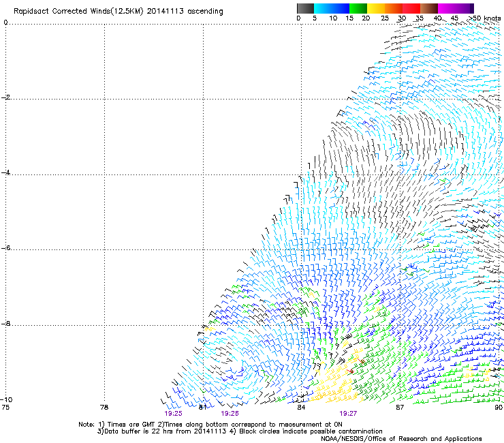The width and height of the screenshot is (504, 443).
Task: Click the legend label 25
Action: (385, 18)
